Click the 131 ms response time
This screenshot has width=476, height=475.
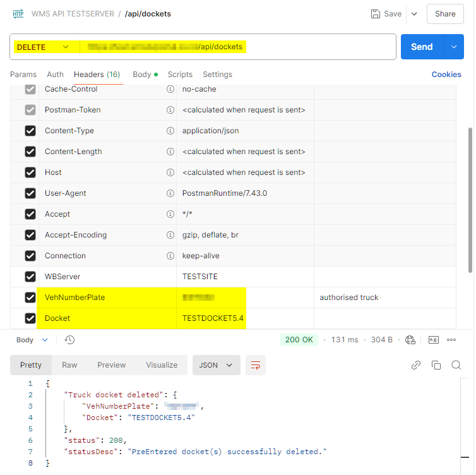345,340
